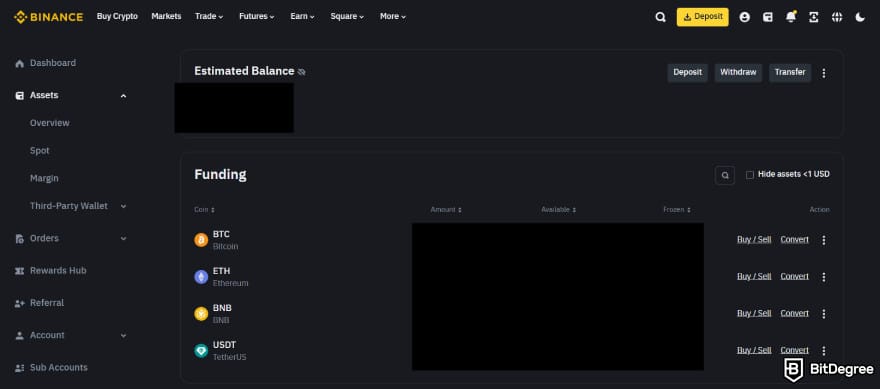The image size is (880, 389).
Task: Click the yellow Deposit button
Action: pos(703,17)
